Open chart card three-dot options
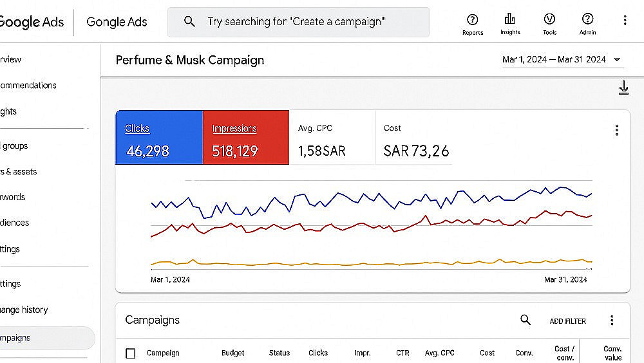Viewport: 644px width, 363px height. [x=616, y=131]
